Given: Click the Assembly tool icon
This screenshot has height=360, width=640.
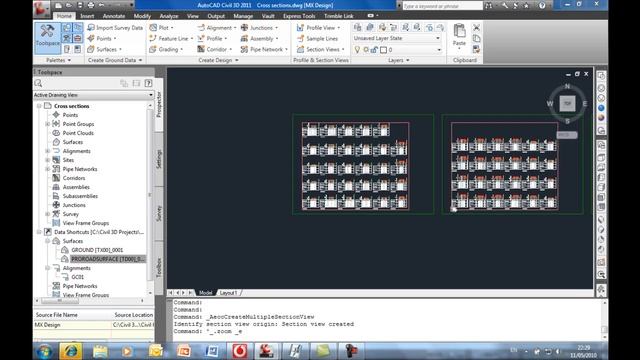Looking at the screenshot, I should [244, 38].
